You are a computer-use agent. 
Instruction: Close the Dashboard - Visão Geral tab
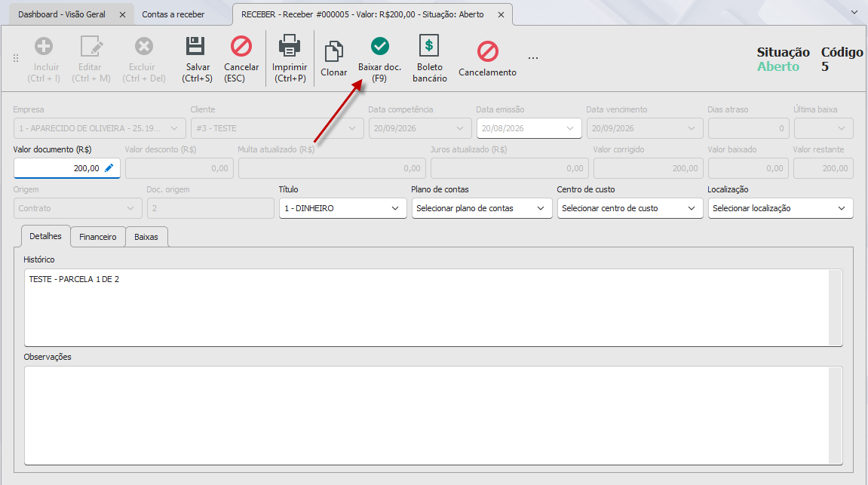pyautogui.click(x=122, y=14)
